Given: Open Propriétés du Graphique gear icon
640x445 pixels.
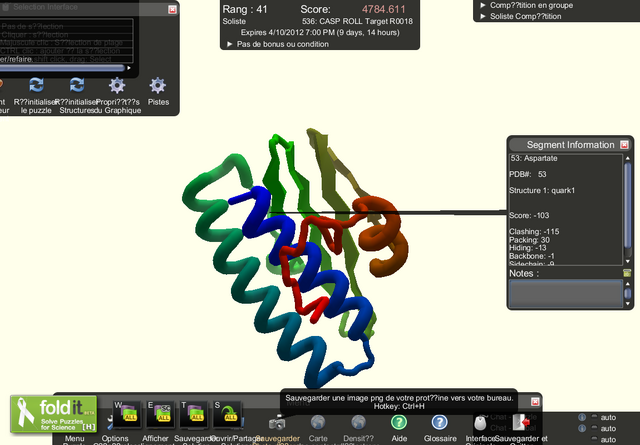Looking at the screenshot, I should [x=117, y=85].
